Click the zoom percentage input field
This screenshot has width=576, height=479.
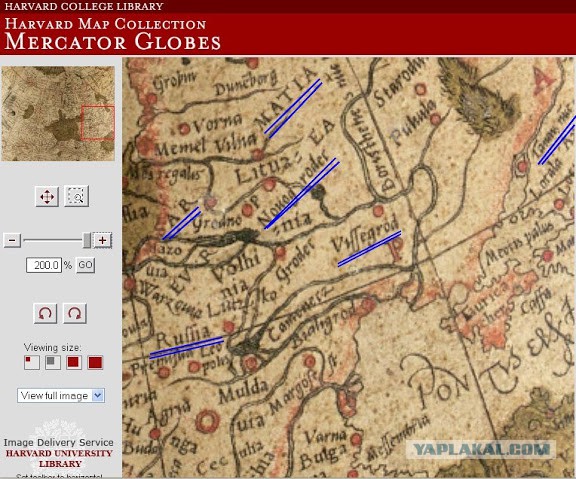[x=44, y=265]
